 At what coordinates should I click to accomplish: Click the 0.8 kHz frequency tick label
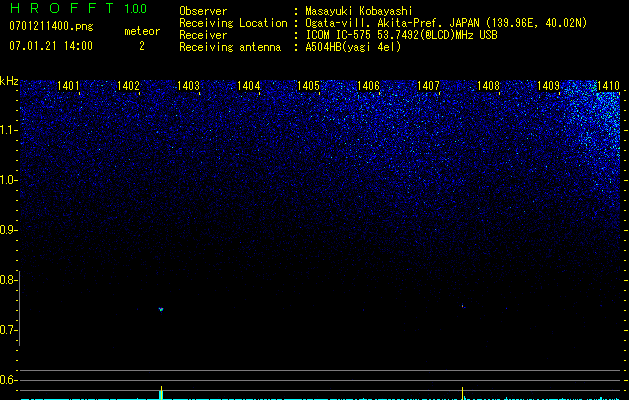pos(7,280)
